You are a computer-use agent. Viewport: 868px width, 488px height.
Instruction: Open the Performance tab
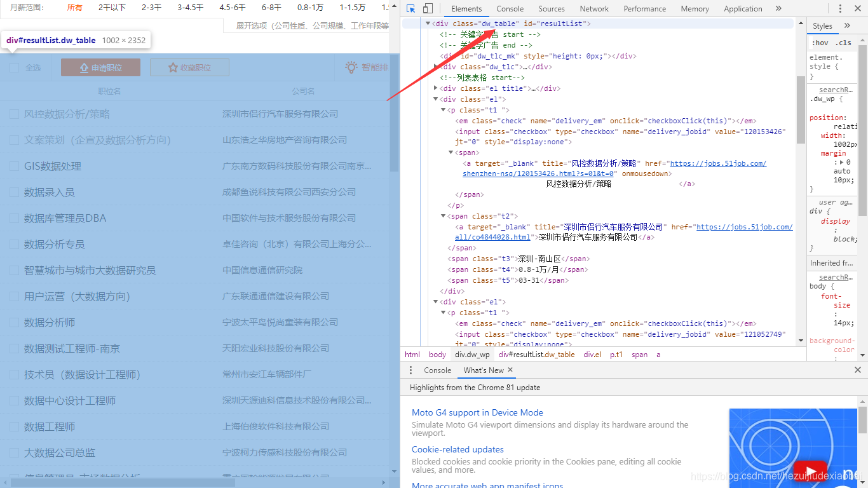click(x=644, y=9)
